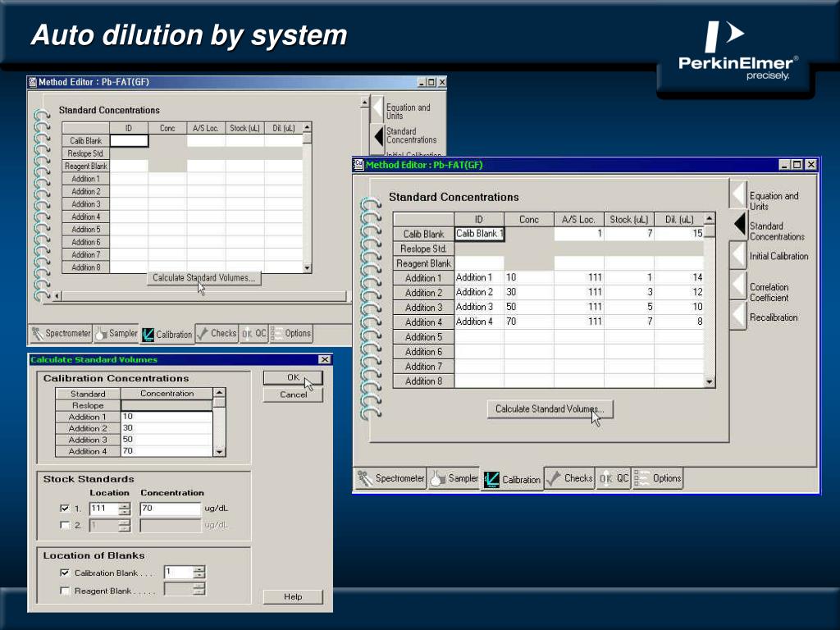Click front Method Editor title bar icon
This screenshot has height=630, width=840.
(x=358, y=165)
